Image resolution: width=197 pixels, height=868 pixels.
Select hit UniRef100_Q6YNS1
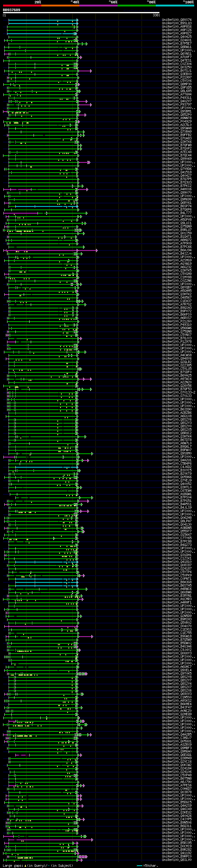177,54
